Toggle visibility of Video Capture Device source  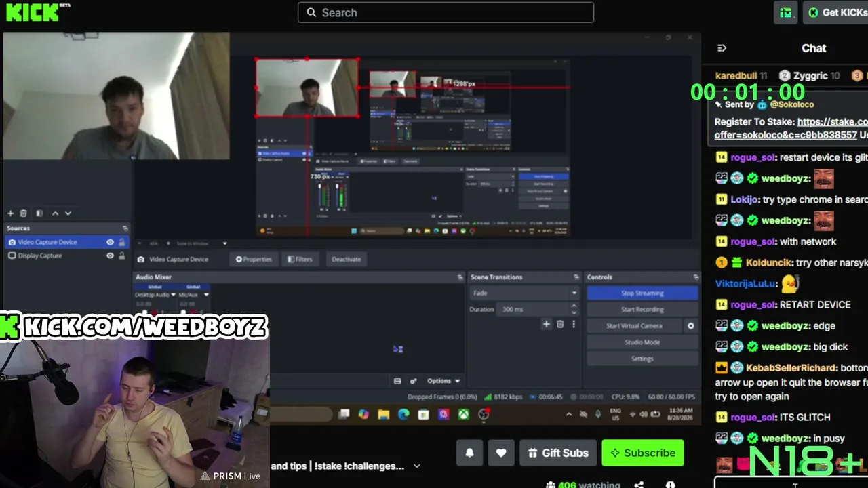tap(110, 242)
